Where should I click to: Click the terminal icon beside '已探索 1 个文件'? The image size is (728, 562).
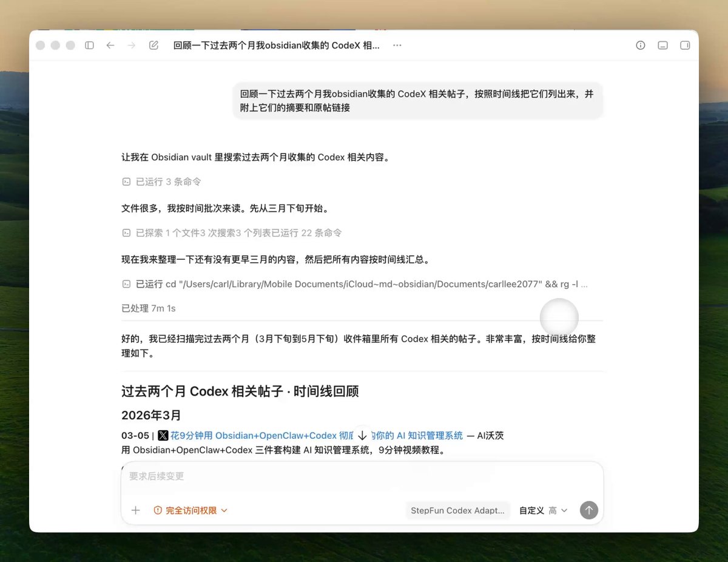(x=126, y=232)
